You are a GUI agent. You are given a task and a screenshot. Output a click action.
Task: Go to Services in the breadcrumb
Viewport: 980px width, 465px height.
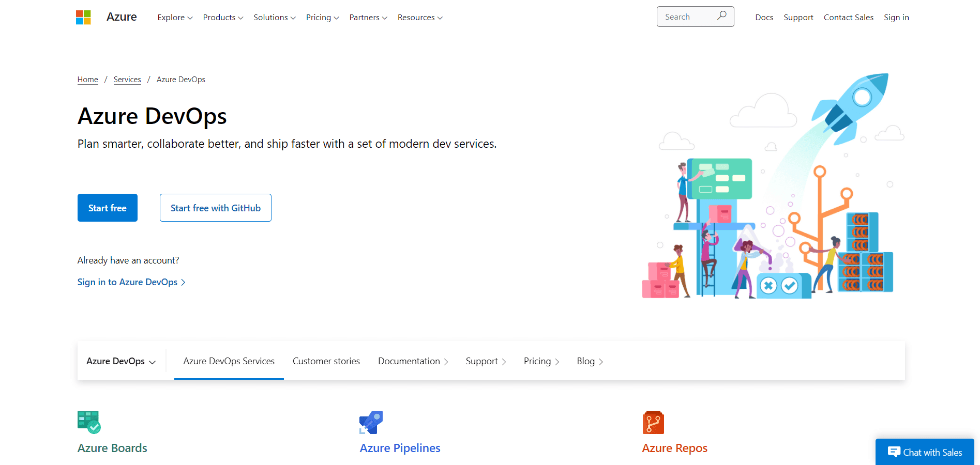[127, 80]
